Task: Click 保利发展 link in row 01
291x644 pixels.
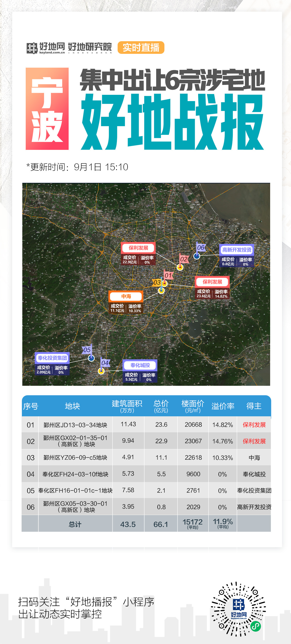Action: click(254, 425)
